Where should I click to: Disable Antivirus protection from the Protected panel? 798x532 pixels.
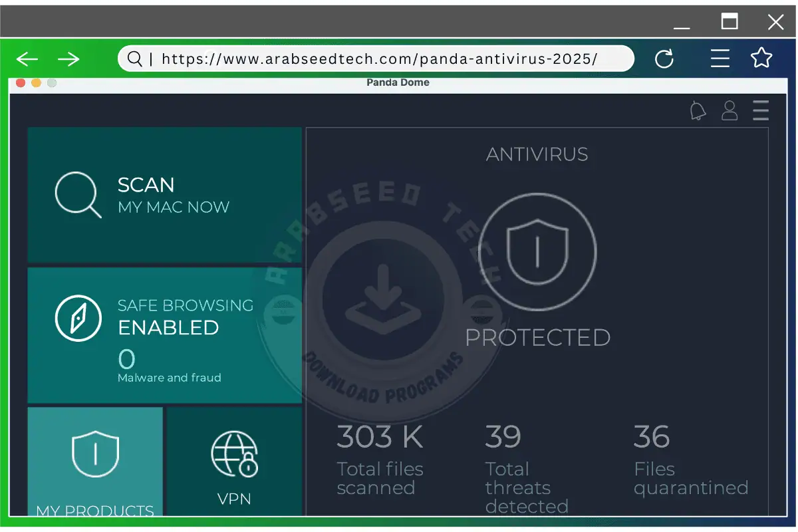[539, 337]
